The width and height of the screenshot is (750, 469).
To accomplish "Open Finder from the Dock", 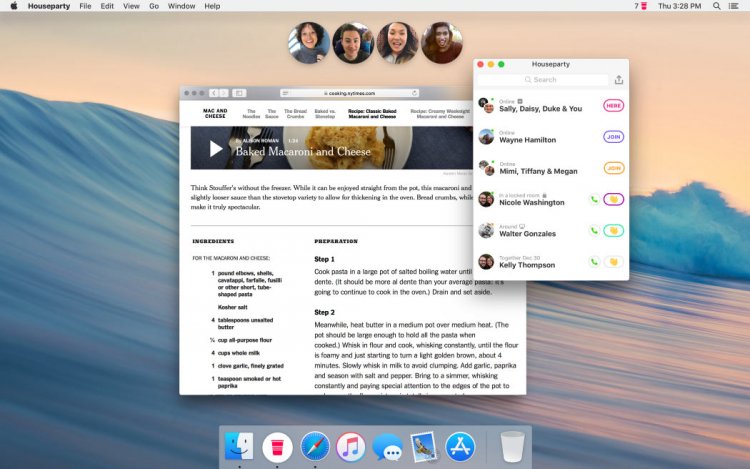I will tap(239, 447).
